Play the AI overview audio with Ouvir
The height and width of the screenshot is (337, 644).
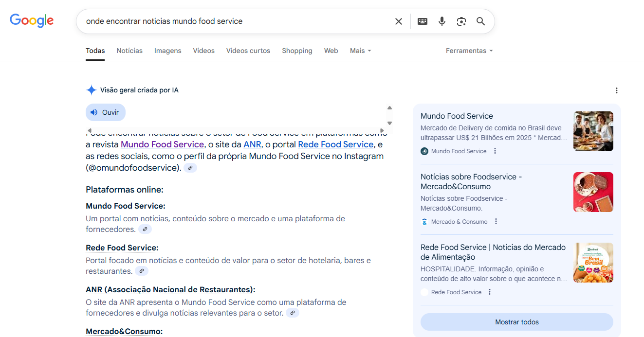click(x=106, y=112)
